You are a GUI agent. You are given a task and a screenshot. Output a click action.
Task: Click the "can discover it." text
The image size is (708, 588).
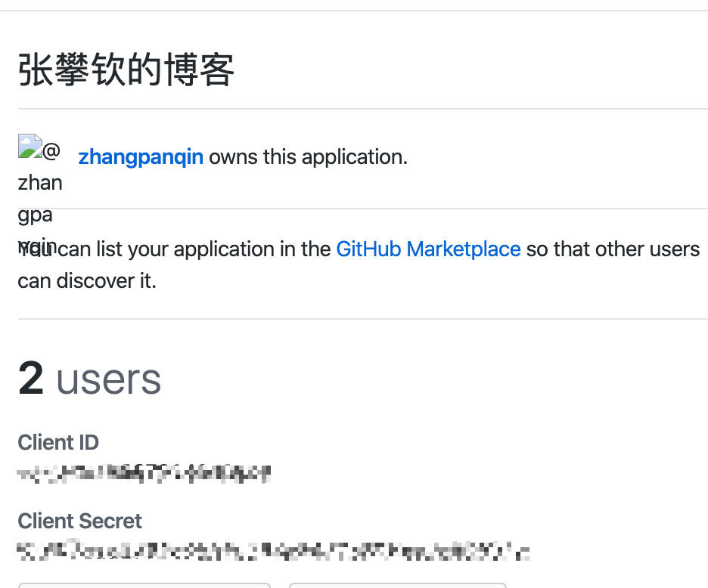[87, 280]
